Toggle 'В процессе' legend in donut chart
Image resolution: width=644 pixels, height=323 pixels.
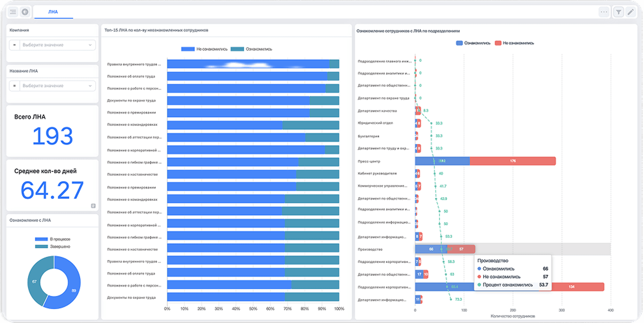pyautogui.click(x=52, y=239)
